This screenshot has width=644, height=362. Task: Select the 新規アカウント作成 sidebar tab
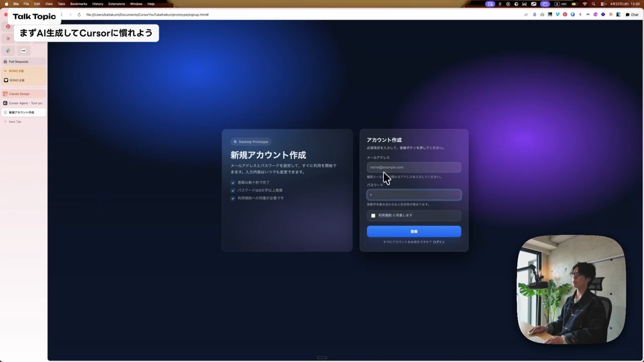[24, 113]
